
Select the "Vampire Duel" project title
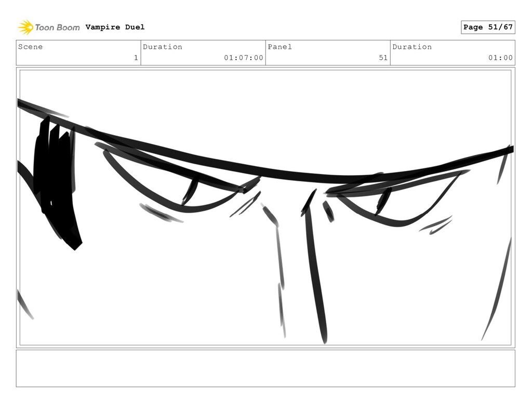[x=115, y=27]
